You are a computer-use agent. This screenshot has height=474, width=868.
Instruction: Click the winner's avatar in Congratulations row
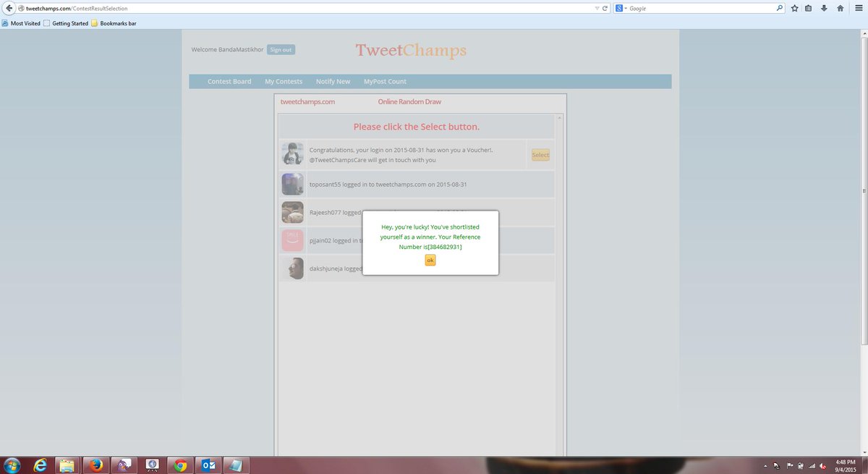pyautogui.click(x=292, y=154)
